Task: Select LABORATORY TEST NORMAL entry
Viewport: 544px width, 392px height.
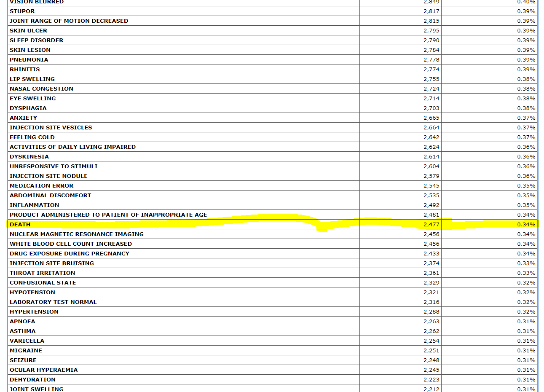Action: [x=54, y=302]
